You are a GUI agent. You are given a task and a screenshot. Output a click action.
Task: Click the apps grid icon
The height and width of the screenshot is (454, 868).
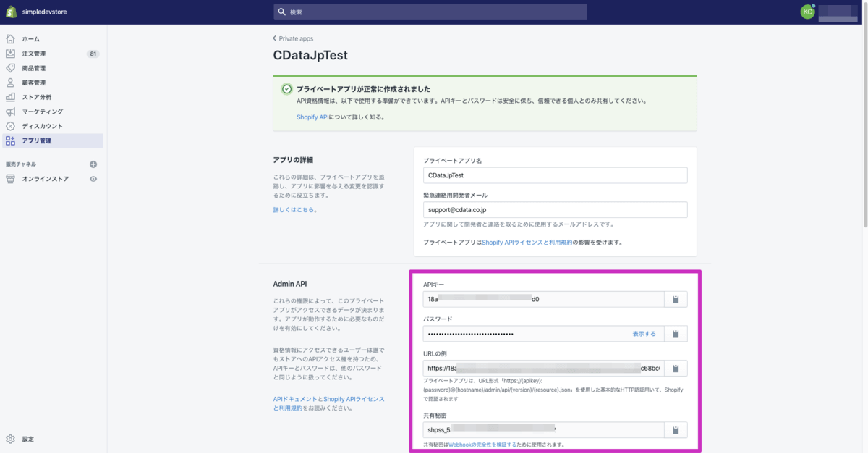point(10,140)
